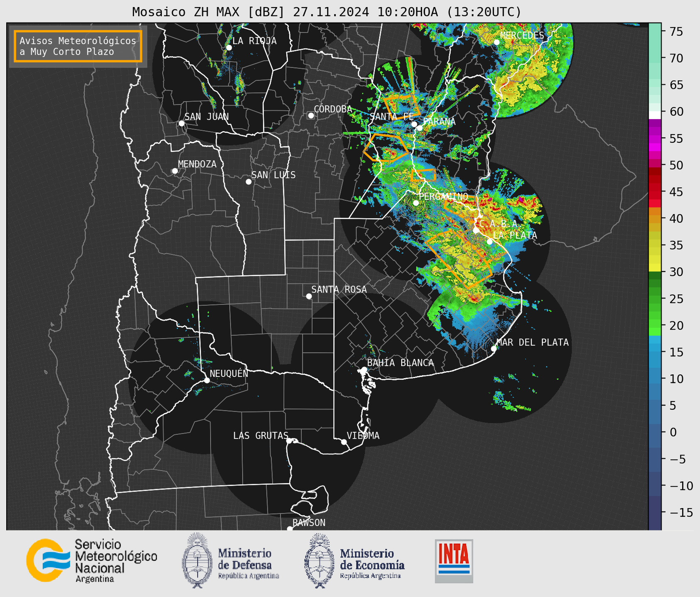700x597 pixels.
Task: Click the LAS GRUTAS city label
Action: pos(261,436)
